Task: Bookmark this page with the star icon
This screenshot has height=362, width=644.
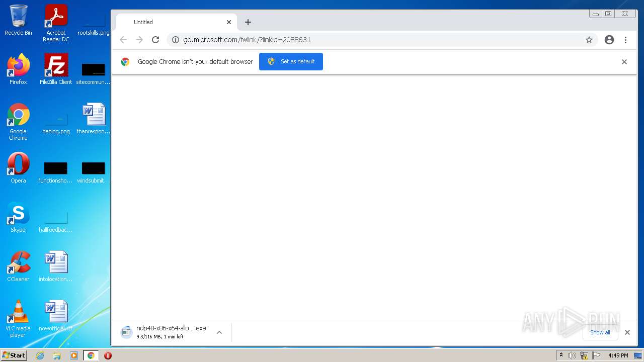Action: coord(589,40)
